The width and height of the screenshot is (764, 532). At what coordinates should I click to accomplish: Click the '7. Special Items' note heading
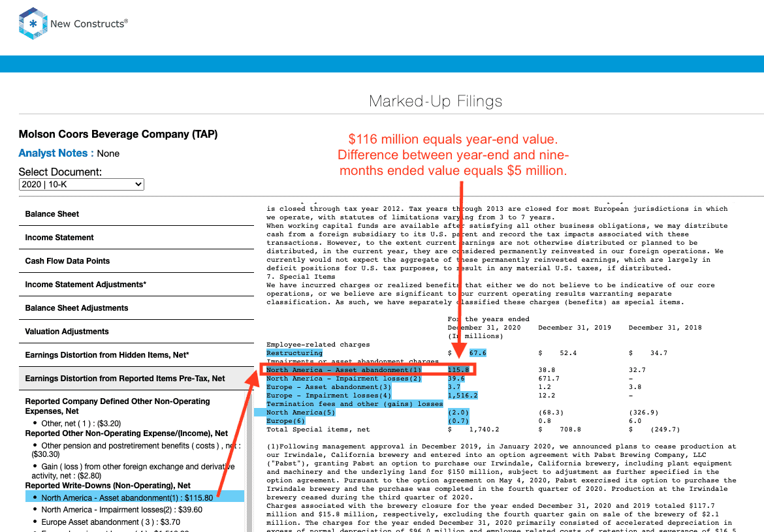click(x=300, y=277)
